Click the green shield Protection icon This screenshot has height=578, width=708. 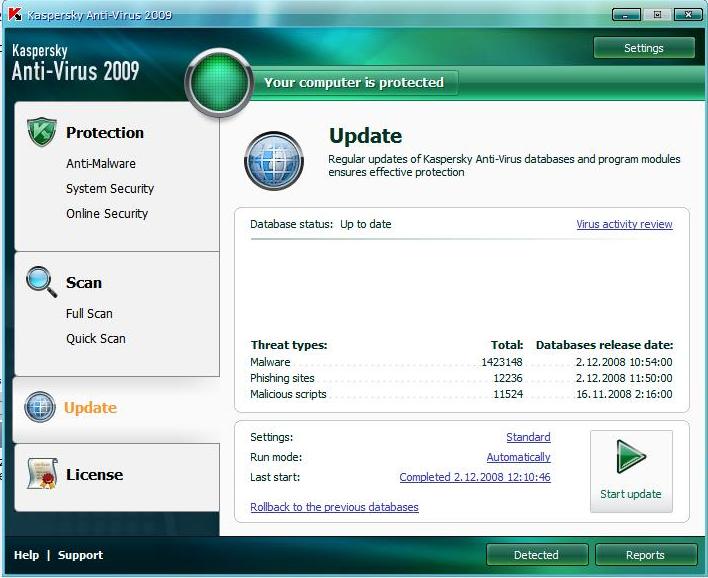coord(41,132)
